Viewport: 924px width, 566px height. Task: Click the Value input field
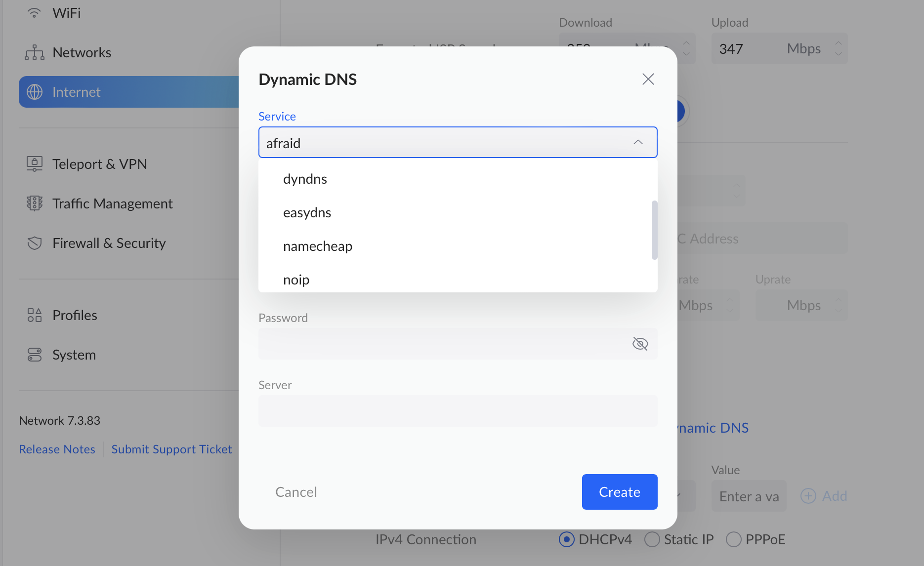click(x=749, y=496)
